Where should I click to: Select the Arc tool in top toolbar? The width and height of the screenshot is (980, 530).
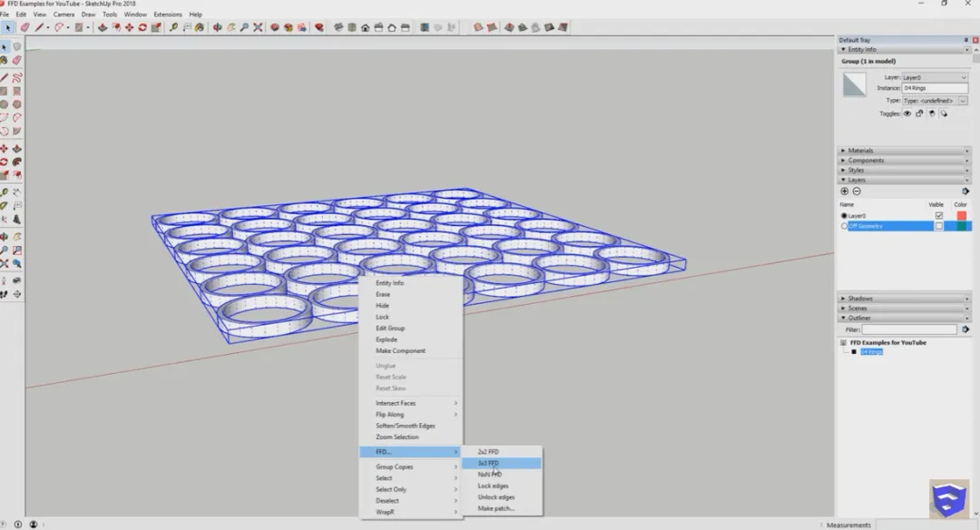(59, 27)
